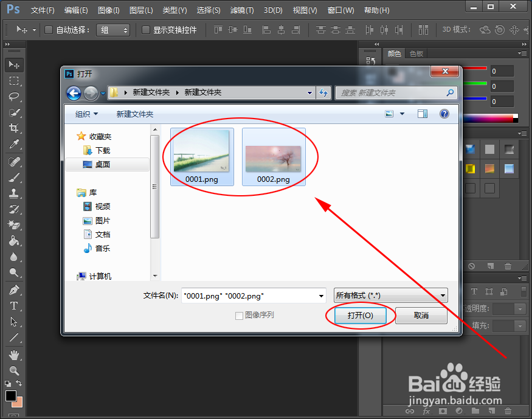Select the Hand tool
The width and height of the screenshot is (532, 419).
coord(14,355)
